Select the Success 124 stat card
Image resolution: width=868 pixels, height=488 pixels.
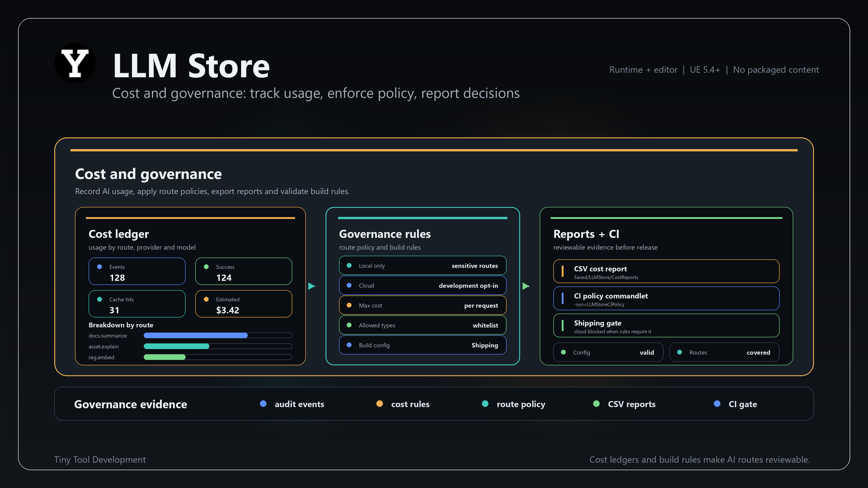pos(244,271)
